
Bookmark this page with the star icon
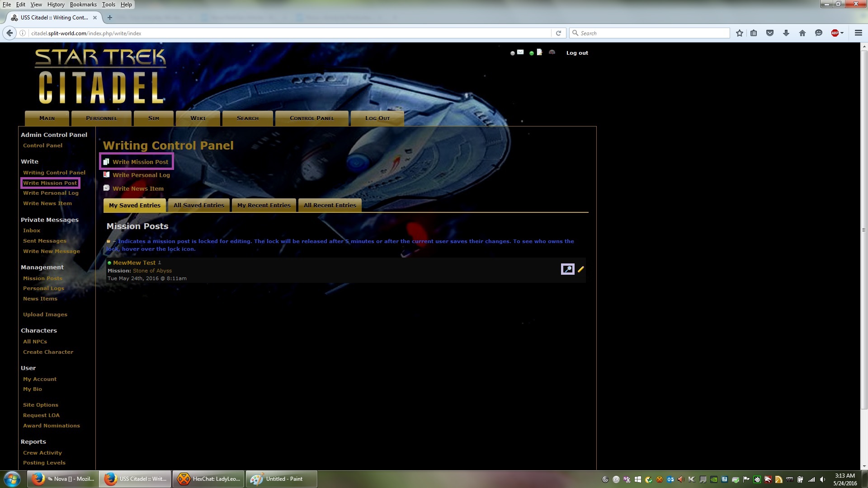click(740, 33)
